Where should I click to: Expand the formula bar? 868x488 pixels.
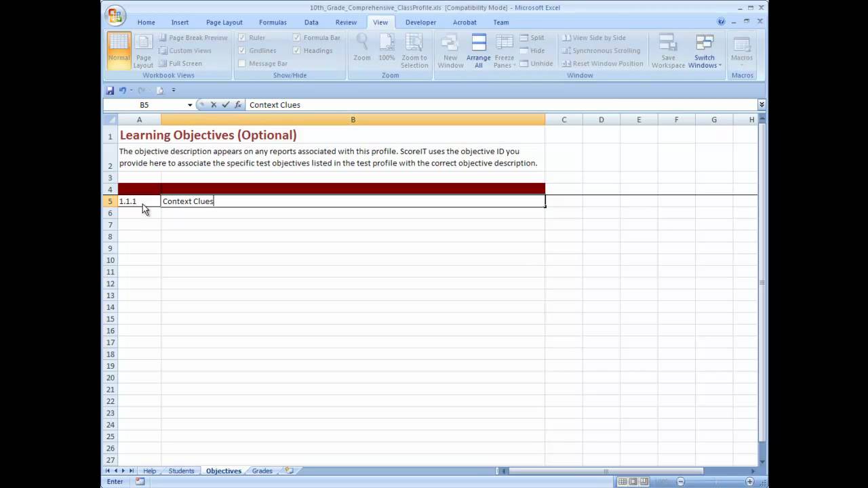[x=762, y=105]
